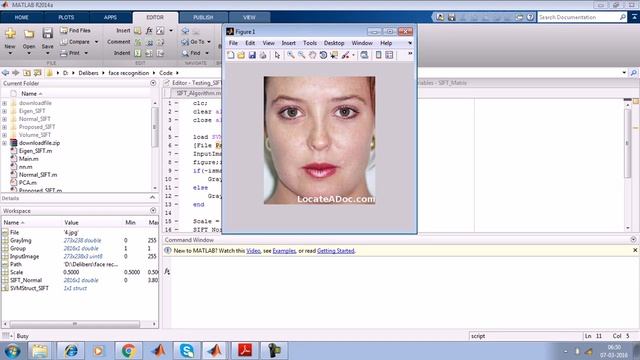Expand the Volume_SIFT folder
The image size is (640, 360).
4,135
